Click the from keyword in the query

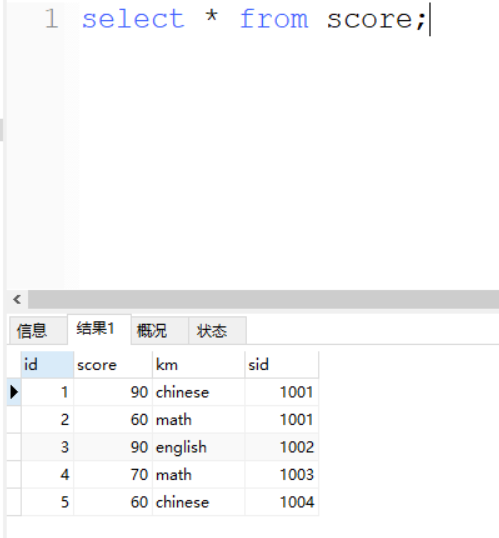click(x=274, y=19)
